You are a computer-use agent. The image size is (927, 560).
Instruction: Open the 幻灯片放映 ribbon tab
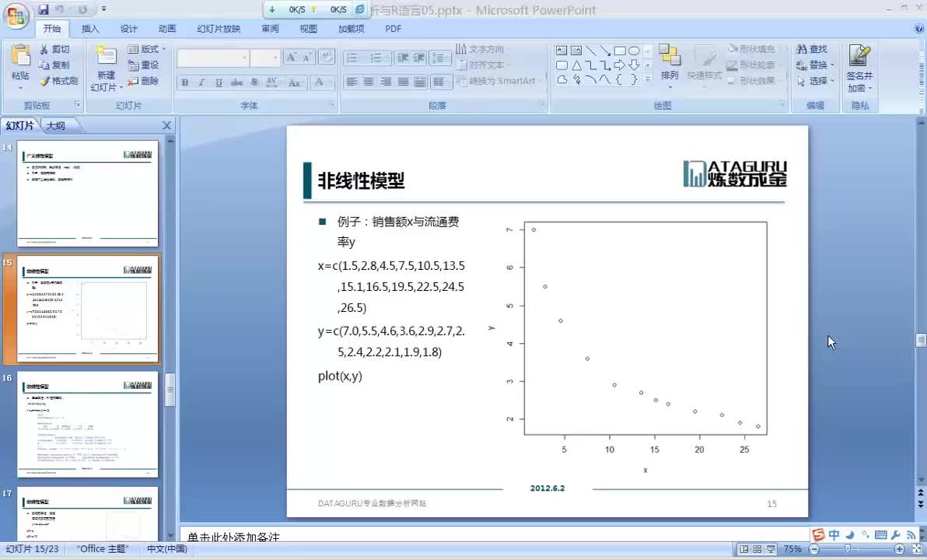click(x=219, y=28)
